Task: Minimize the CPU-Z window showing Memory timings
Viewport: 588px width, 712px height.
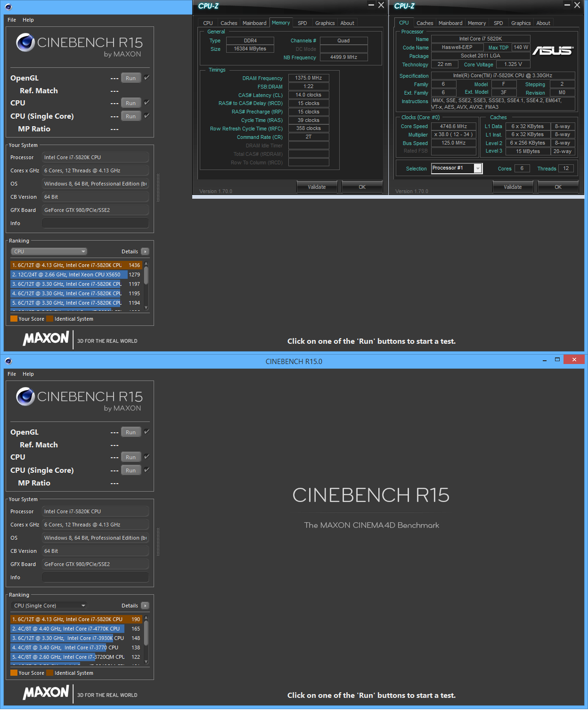Action: coord(371,5)
